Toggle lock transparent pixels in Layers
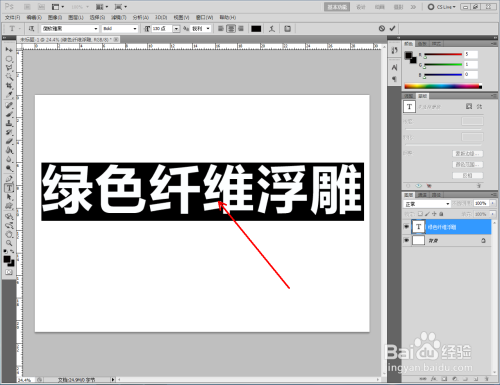Viewport: 500px width, 385px height. 420,214
